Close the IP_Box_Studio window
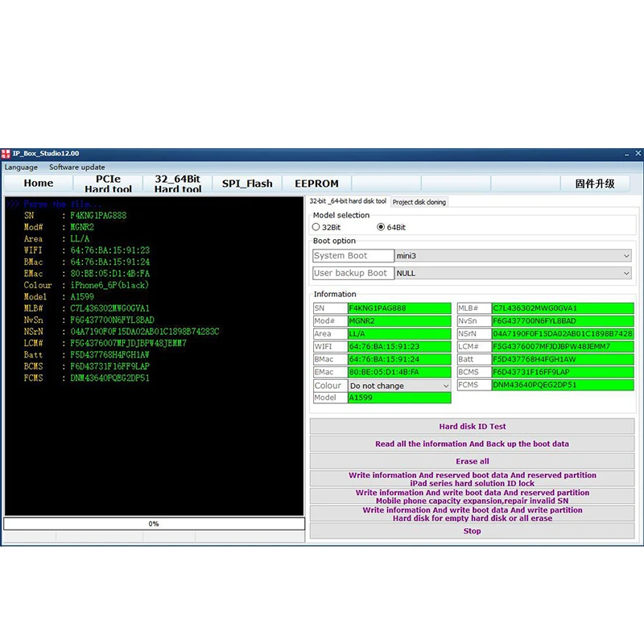644x644 pixels. [x=638, y=153]
